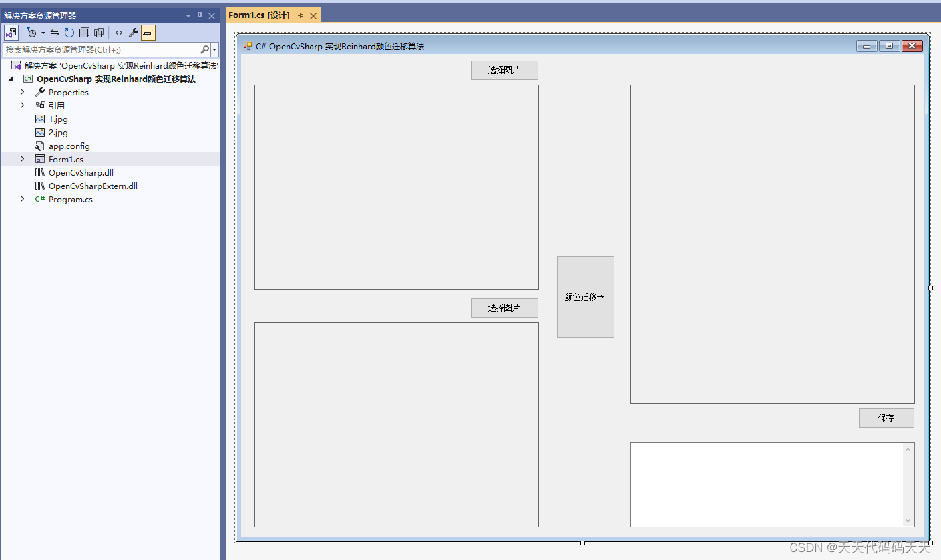Expand the 引用 references node arrow
The width and height of the screenshot is (941, 560).
pyautogui.click(x=22, y=105)
